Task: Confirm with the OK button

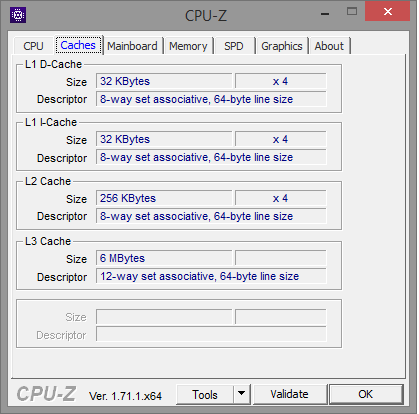Action: point(366,394)
